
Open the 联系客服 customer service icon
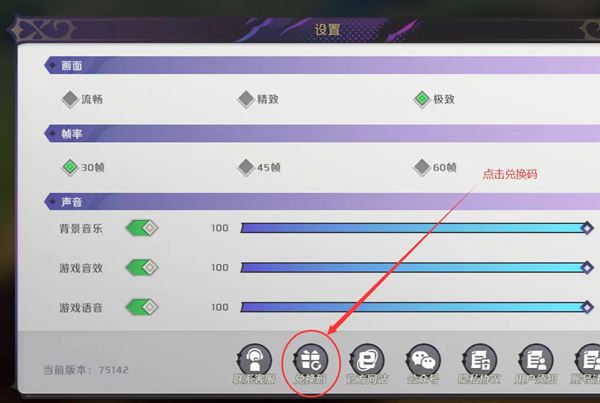[x=254, y=361]
